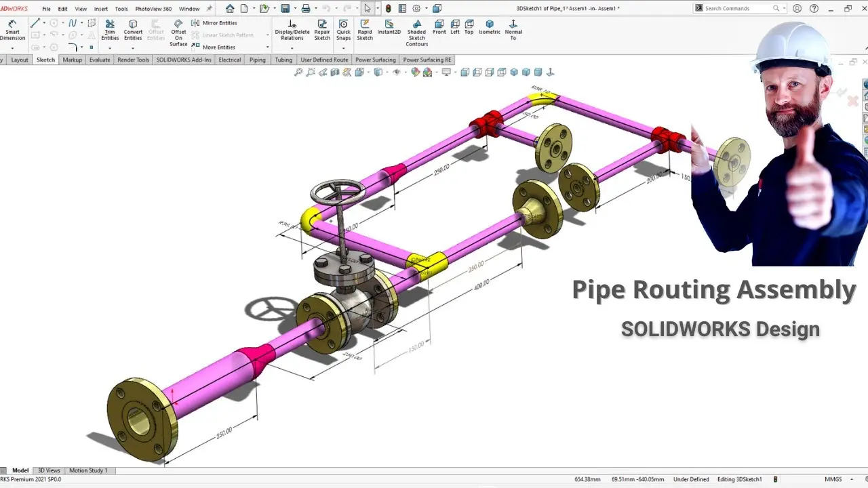
Task: Click Trim Entities tool
Action: click(x=110, y=30)
